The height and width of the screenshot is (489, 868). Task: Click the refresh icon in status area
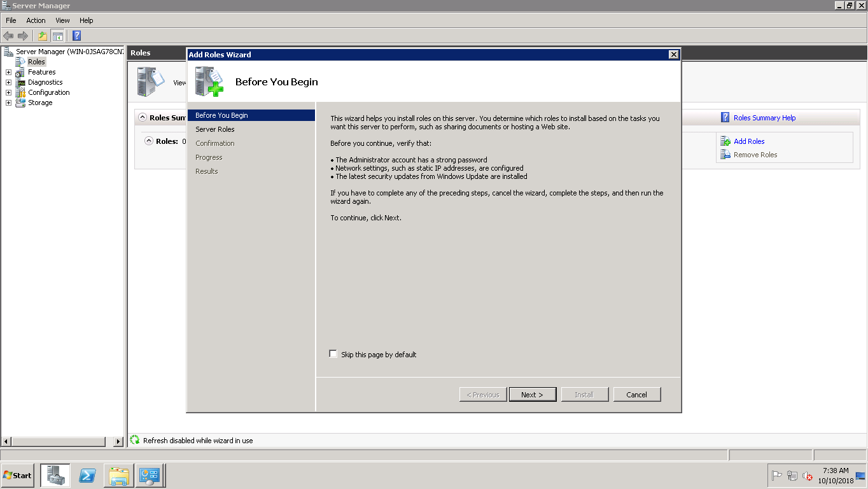pos(134,440)
